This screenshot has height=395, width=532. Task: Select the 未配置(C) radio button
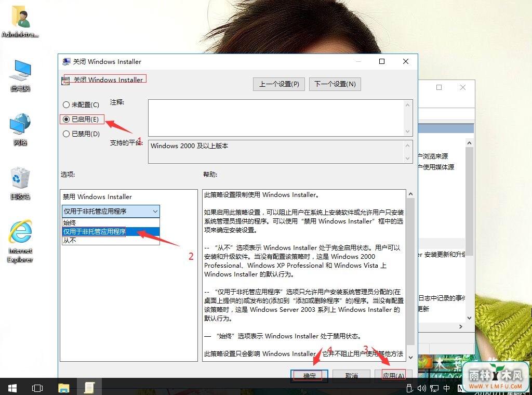(x=81, y=105)
